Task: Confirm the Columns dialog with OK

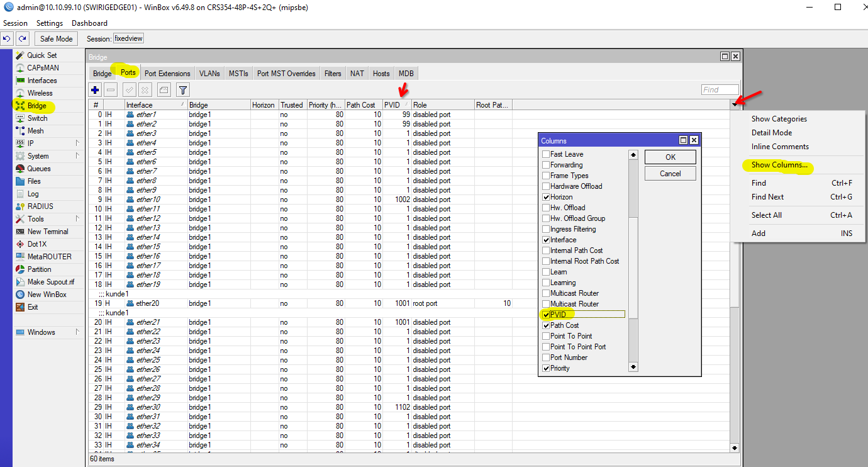Action: (670, 157)
